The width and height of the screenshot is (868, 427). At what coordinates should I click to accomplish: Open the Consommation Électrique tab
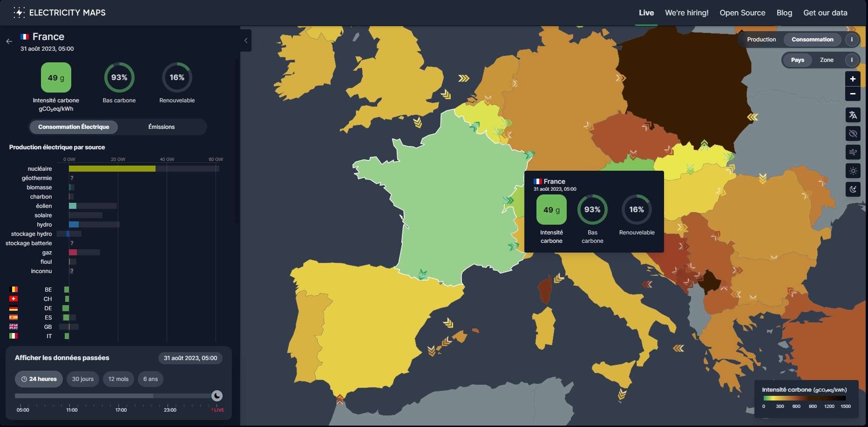(74, 127)
